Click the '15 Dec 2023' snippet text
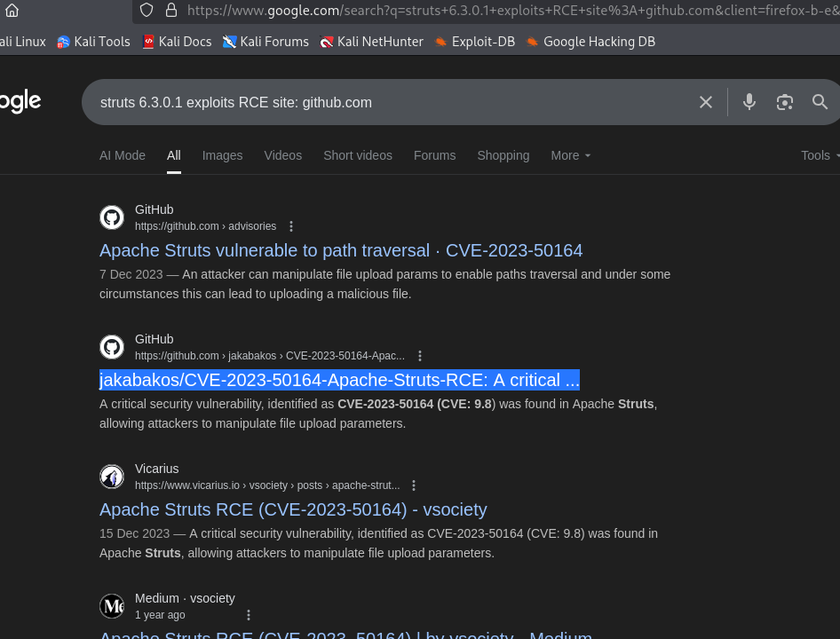The width and height of the screenshot is (840, 639). coord(134,533)
